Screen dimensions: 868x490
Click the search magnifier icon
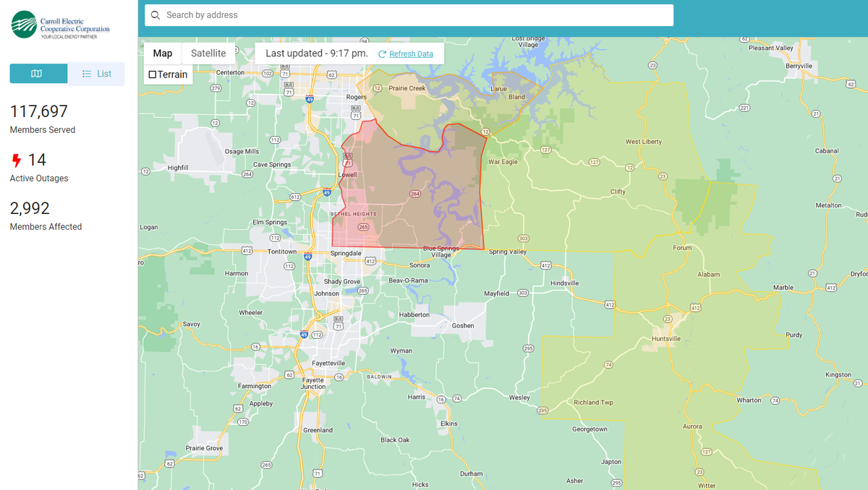coord(156,15)
